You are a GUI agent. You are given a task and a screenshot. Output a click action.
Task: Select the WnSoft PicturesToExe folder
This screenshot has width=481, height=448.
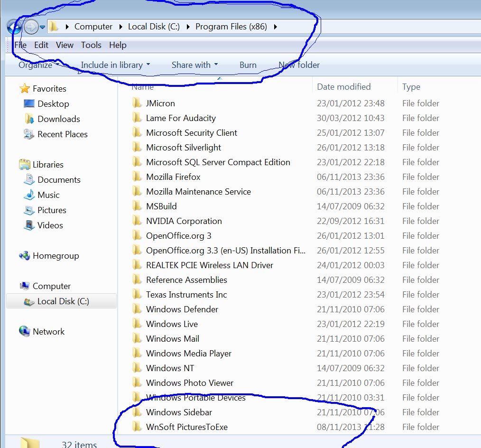tap(186, 427)
